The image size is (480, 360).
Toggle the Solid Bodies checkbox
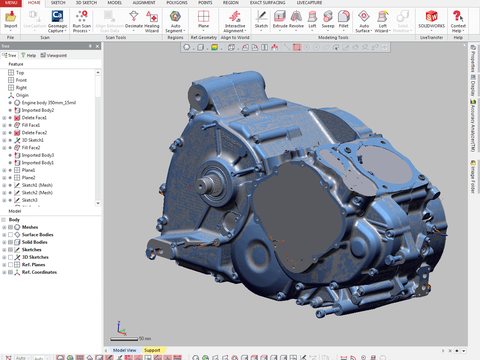(x=10, y=242)
